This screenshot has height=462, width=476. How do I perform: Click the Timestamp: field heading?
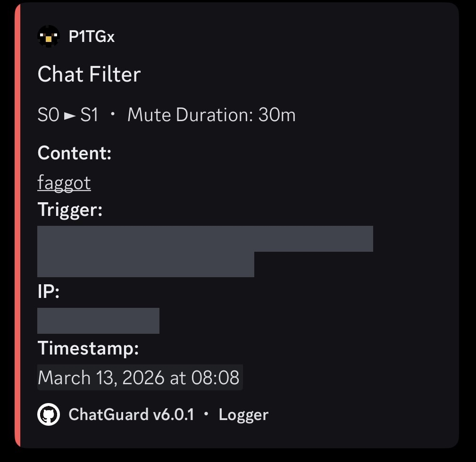[x=88, y=348]
